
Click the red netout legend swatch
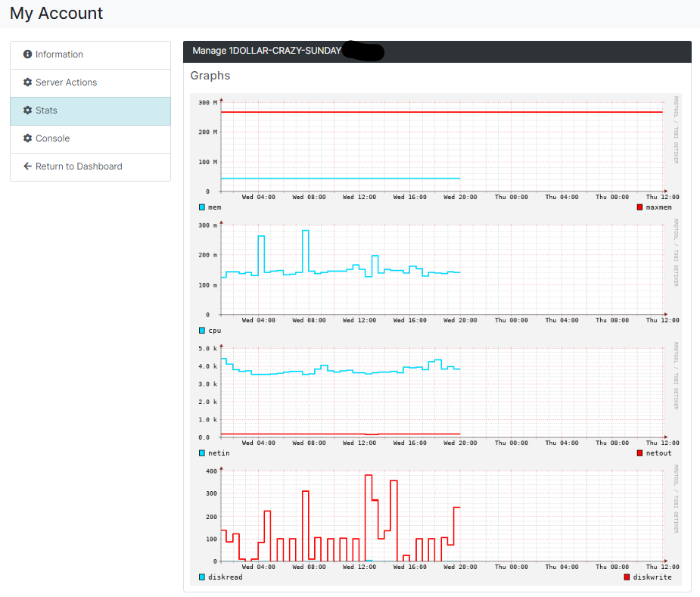(639, 453)
